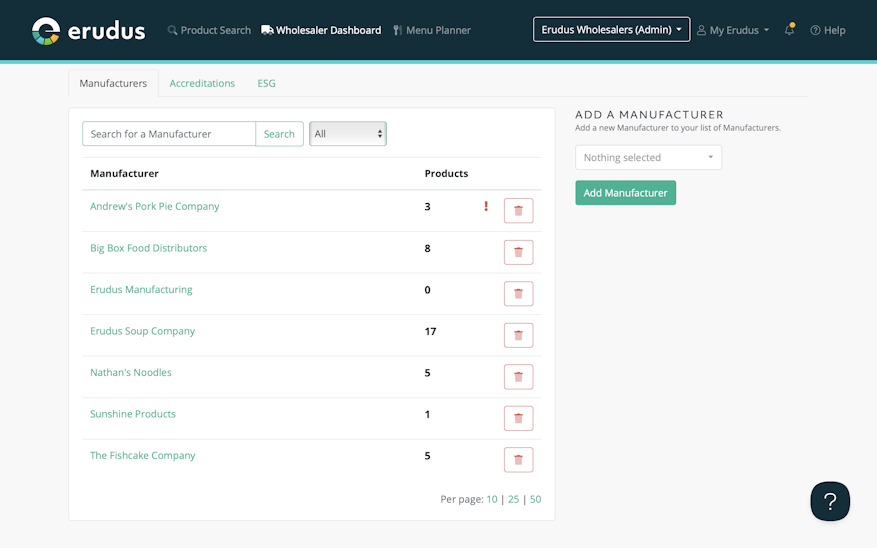This screenshot has width=877, height=548.
Task: Open Andrew's Pork Pie Company
Action: click(154, 206)
